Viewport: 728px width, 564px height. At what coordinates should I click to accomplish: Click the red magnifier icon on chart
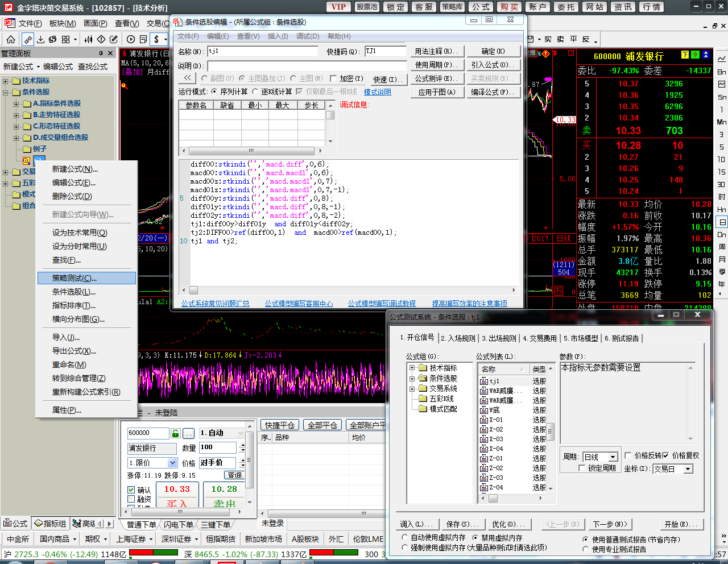(124, 86)
